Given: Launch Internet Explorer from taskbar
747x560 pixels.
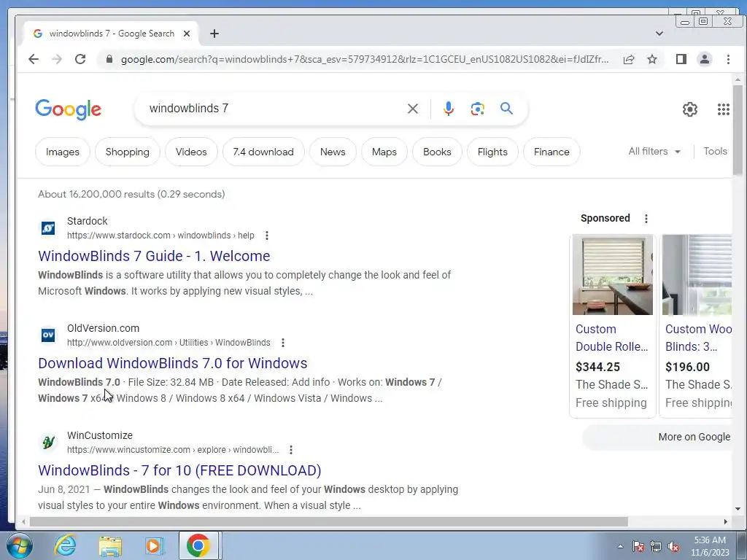Looking at the screenshot, I should pos(65,545).
